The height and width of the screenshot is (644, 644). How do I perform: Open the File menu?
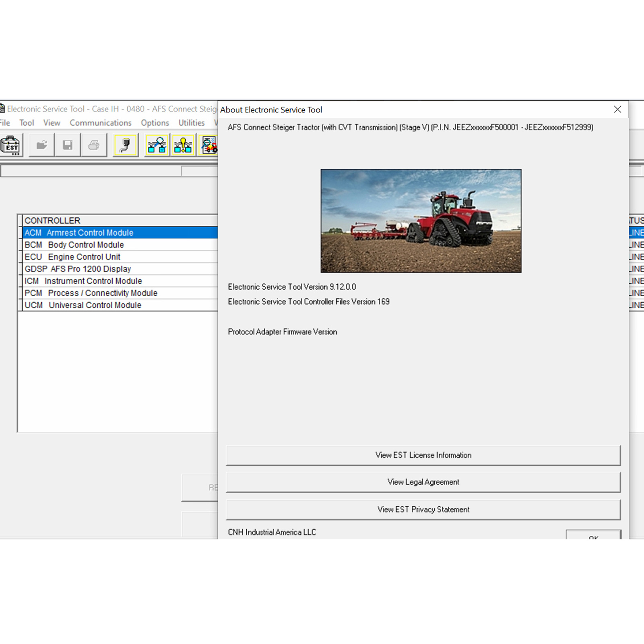[5, 123]
